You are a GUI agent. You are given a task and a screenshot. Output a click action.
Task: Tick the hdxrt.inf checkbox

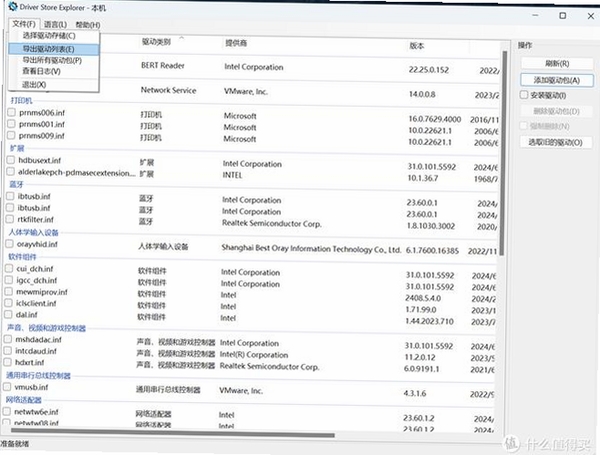pyautogui.click(x=8, y=362)
